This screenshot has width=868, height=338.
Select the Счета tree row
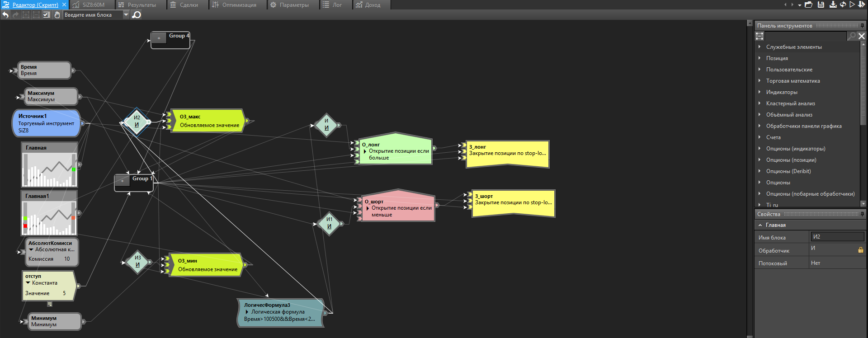[x=807, y=137]
